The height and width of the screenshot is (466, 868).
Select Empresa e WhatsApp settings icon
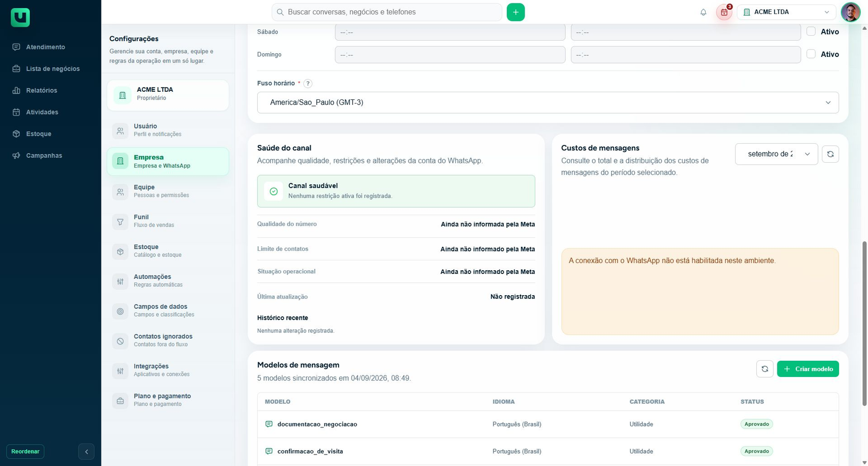pos(120,161)
